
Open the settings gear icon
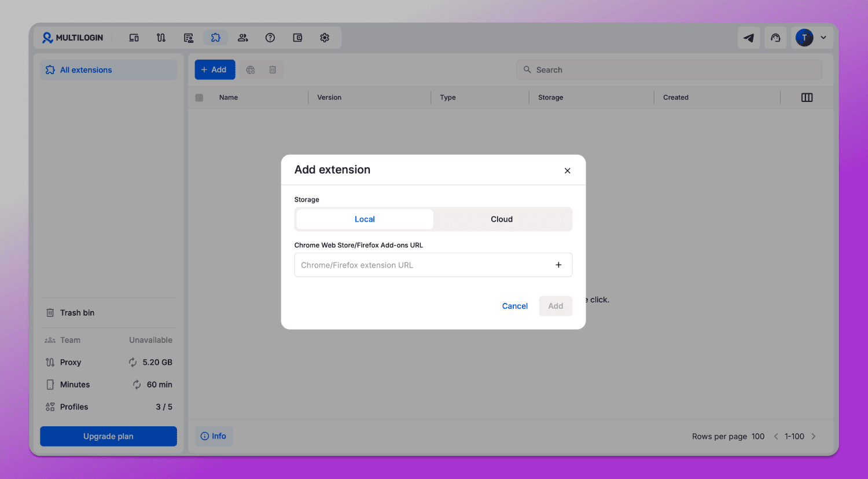(x=325, y=38)
